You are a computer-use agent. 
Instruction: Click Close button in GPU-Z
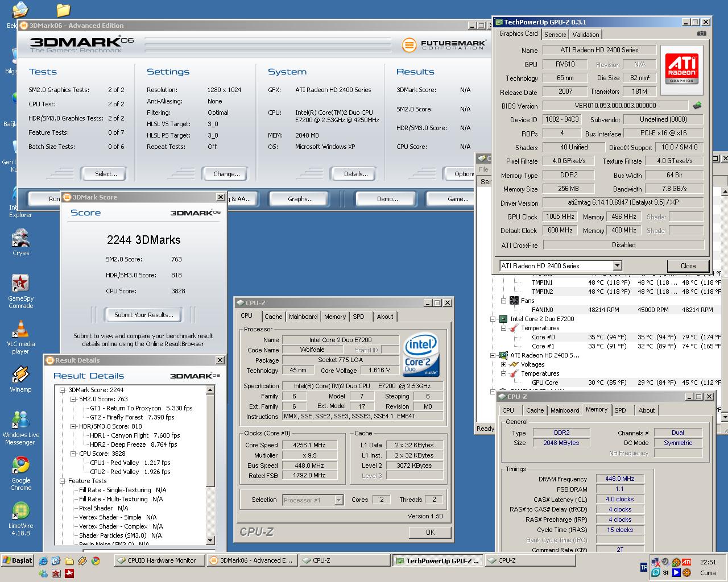[x=688, y=266]
